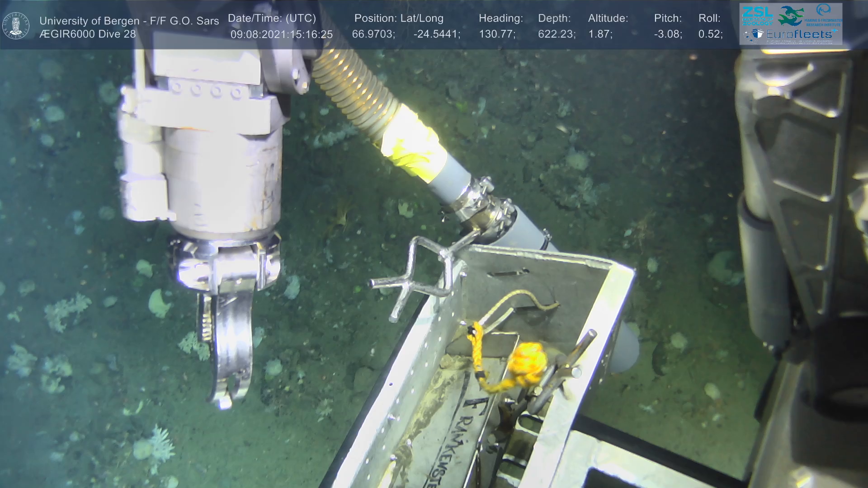Click the Pitch value -3.08
This screenshot has height=488, width=868.
coord(667,34)
